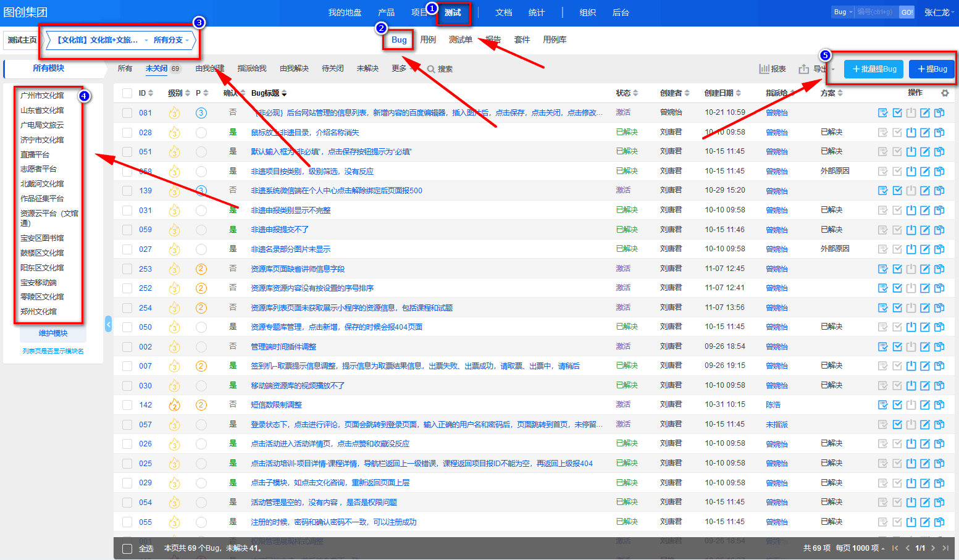This screenshot has height=560, width=959.
Task: Open the Bug type dropdown in the top search box
Action: 843,12
